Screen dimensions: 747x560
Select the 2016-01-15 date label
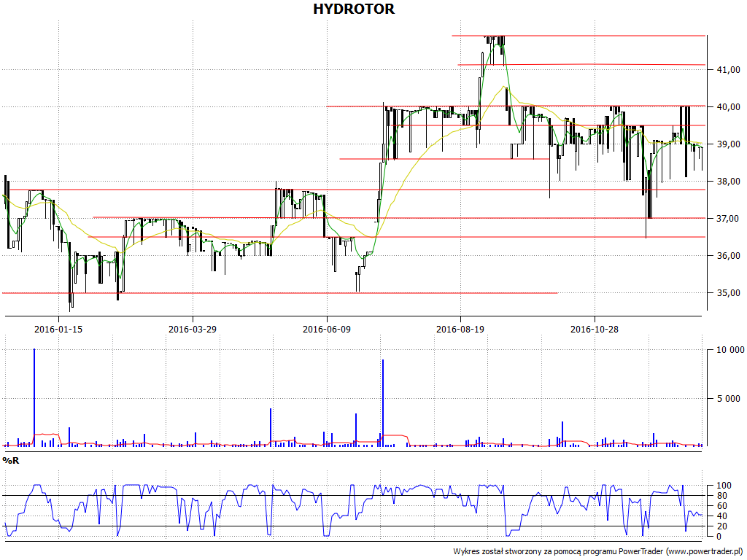(58, 329)
